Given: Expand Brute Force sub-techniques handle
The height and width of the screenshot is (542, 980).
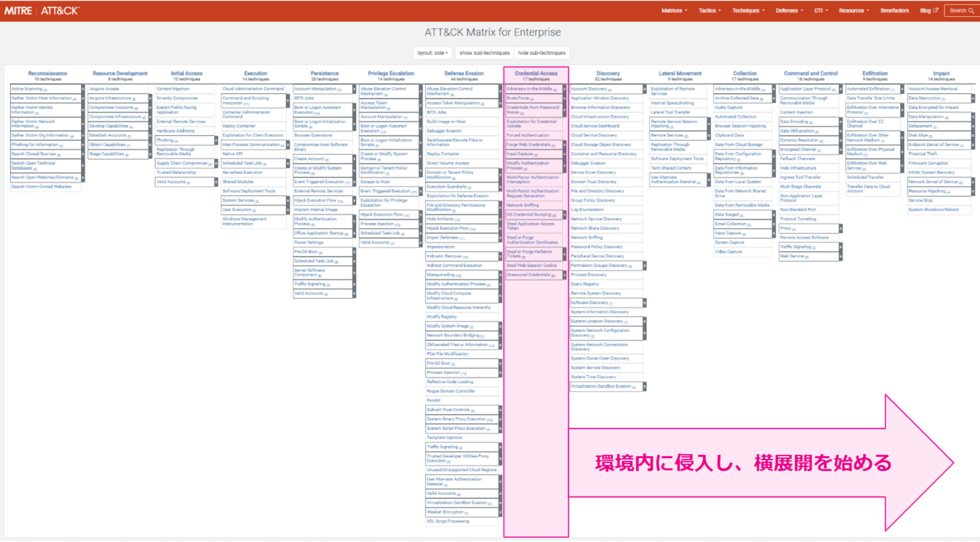Looking at the screenshot, I should pos(564,99).
